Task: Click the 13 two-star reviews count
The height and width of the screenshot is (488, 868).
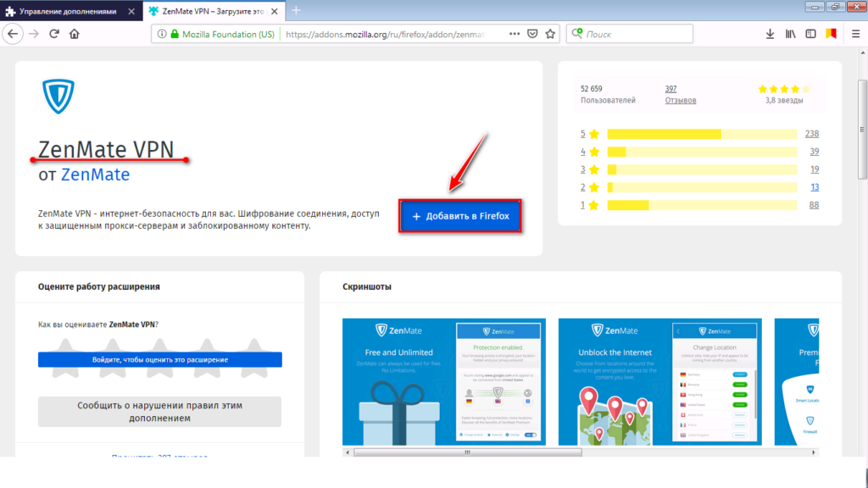Action: [815, 187]
